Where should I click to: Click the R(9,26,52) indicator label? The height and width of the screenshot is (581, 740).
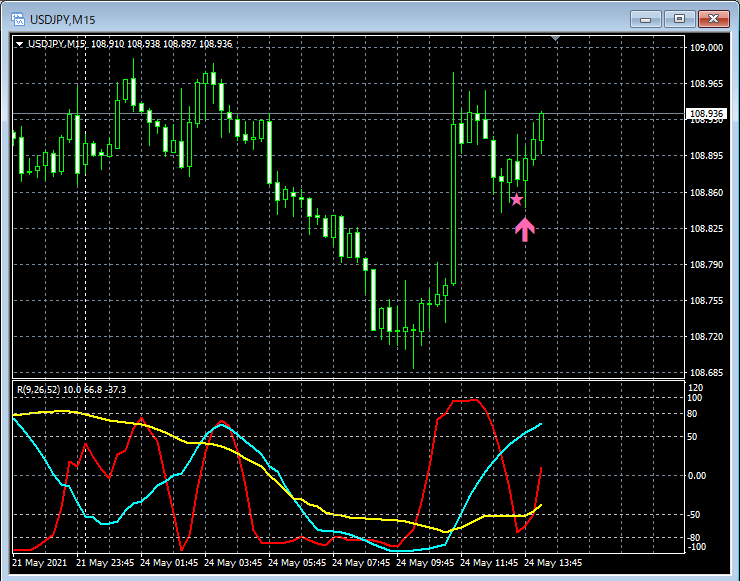tap(39, 389)
